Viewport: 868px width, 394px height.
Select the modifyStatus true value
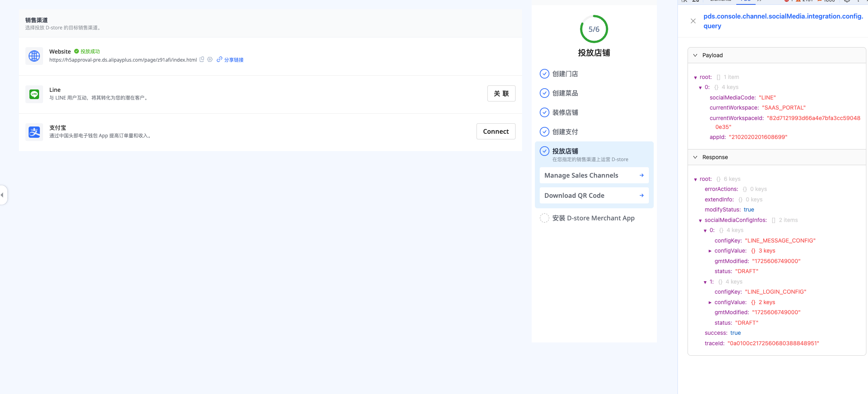749,209
